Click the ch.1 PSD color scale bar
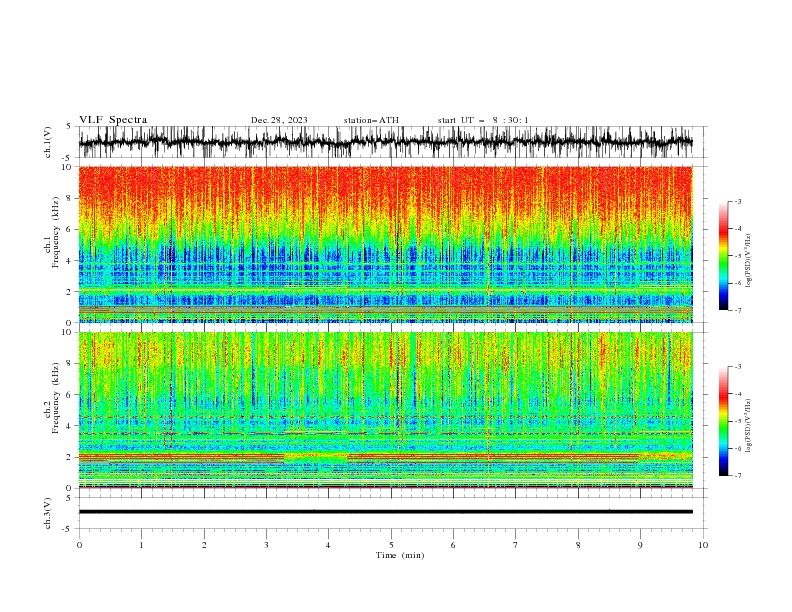 click(723, 256)
